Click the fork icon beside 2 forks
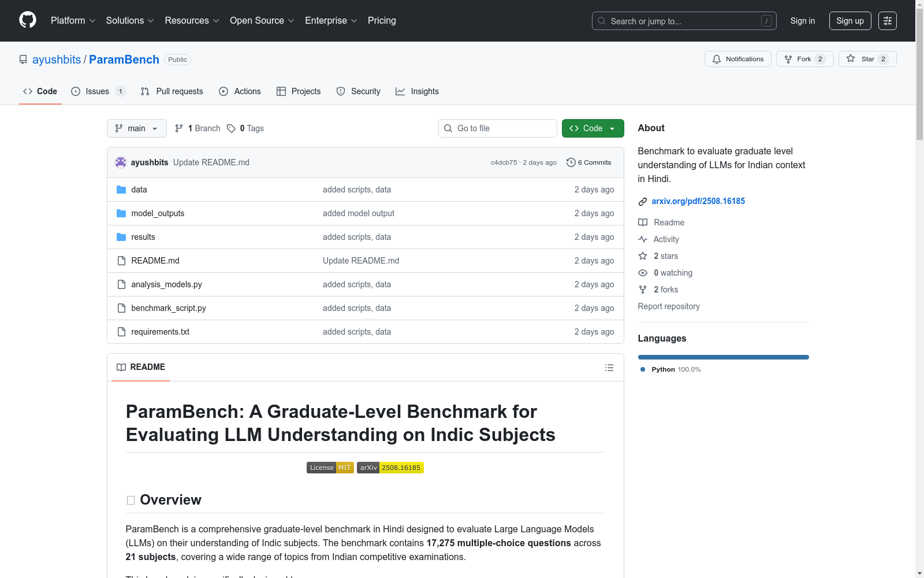Screen dimensions: 924x578 click(643, 290)
